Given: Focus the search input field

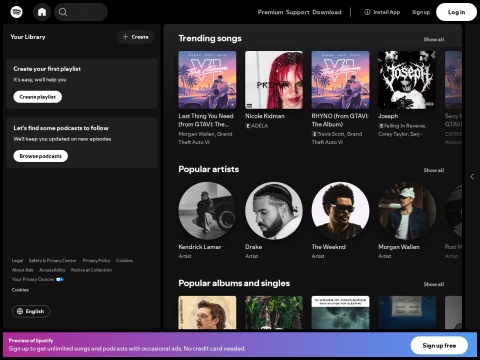Looking at the screenshot, I should tap(81, 12).
